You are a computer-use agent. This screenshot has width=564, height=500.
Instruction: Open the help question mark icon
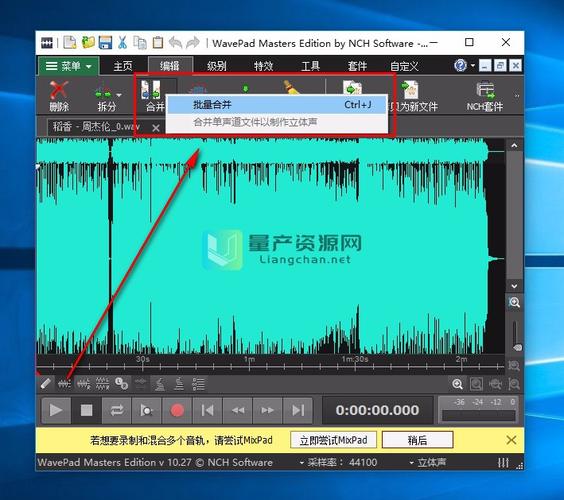(x=461, y=65)
